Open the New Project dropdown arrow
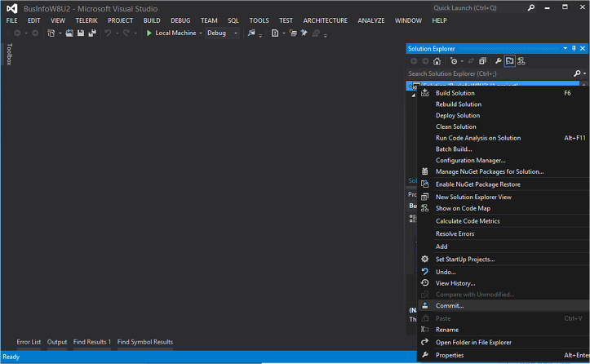The image size is (590, 364). [x=60, y=33]
